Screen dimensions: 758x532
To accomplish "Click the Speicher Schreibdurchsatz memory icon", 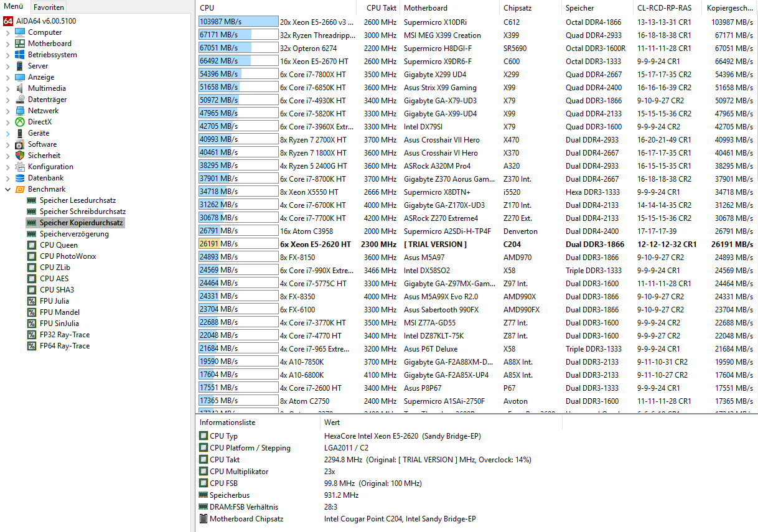I will click(32, 212).
